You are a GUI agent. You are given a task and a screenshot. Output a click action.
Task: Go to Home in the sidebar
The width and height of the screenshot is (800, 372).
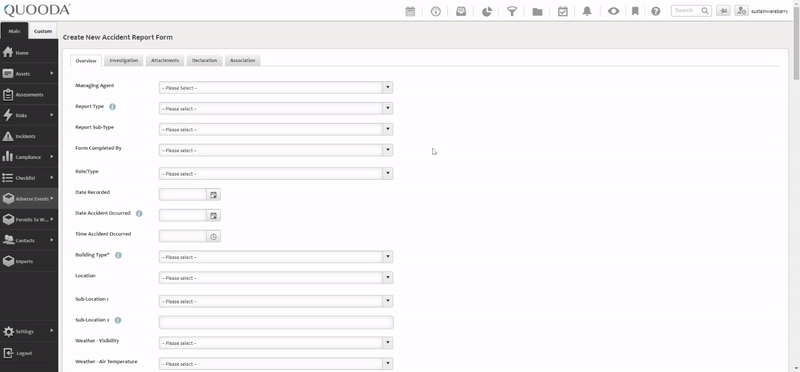click(29, 53)
